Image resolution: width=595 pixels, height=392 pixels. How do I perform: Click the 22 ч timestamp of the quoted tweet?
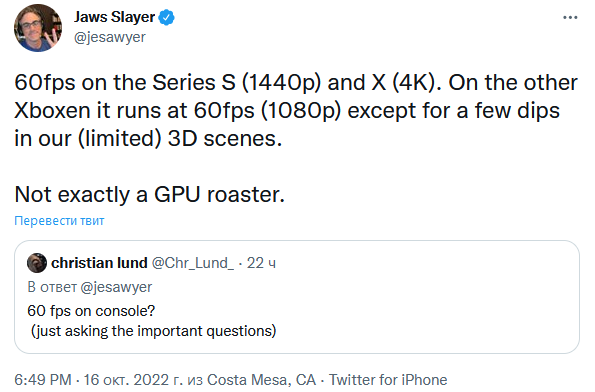(x=261, y=263)
